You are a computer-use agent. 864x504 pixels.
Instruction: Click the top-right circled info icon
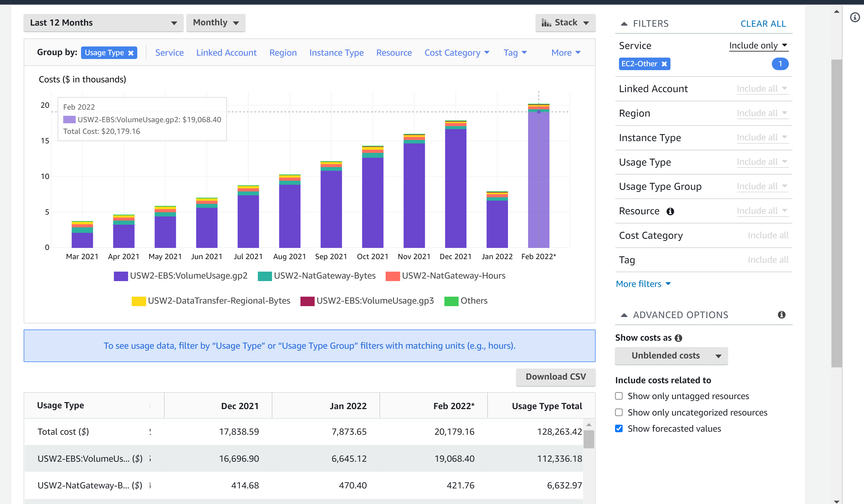(x=855, y=17)
